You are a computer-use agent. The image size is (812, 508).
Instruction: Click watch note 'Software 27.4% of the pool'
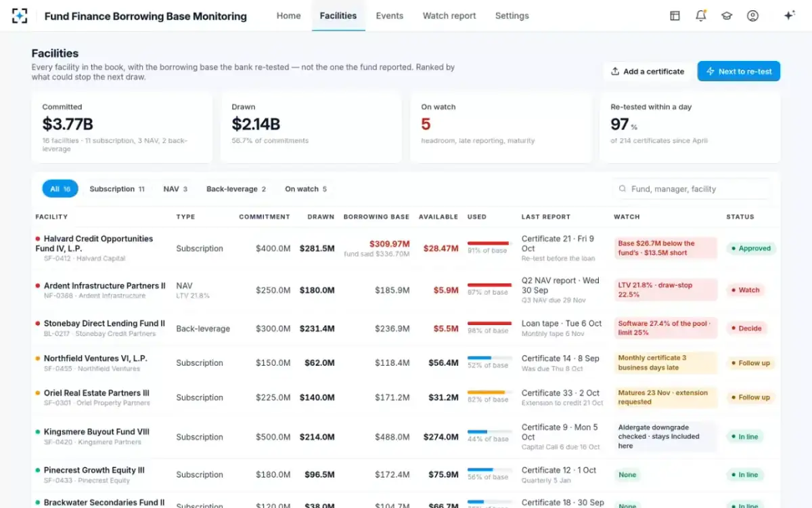click(666, 329)
